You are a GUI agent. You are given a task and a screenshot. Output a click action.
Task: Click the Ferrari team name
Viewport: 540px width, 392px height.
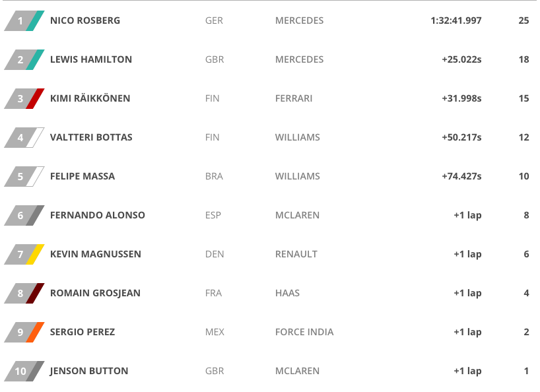pos(294,98)
